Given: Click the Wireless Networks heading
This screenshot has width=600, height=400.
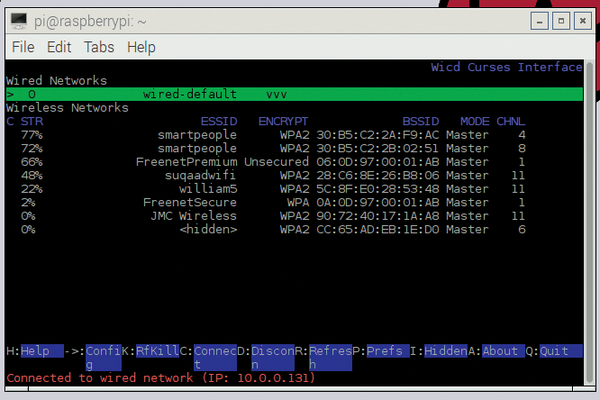Looking at the screenshot, I should coord(67,108).
